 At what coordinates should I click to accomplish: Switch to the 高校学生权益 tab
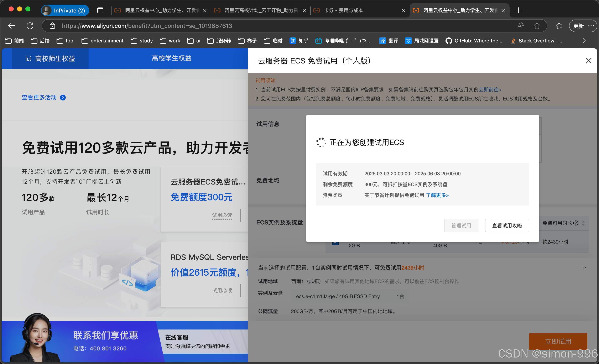[x=172, y=58]
